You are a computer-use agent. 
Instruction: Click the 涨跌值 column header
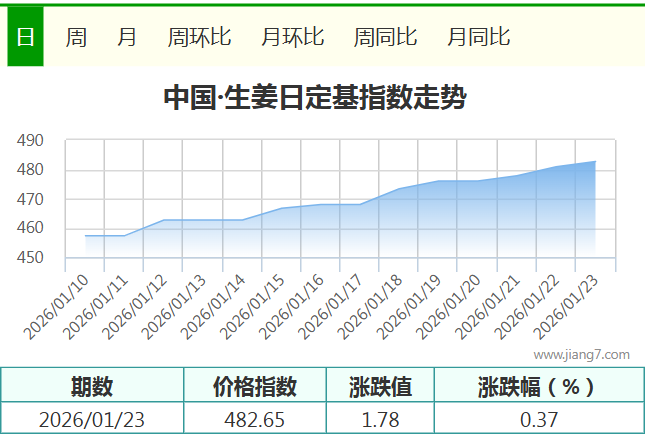pos(380,386)
